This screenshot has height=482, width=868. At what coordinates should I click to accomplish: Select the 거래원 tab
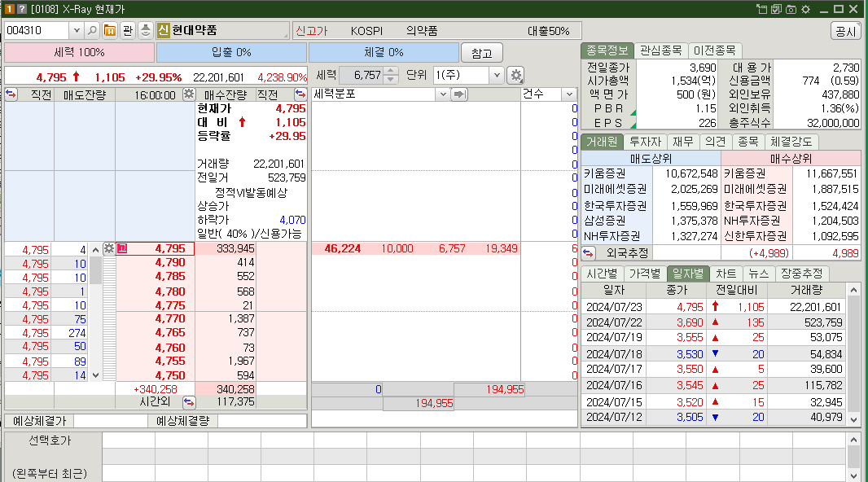(x=602, y=142)
